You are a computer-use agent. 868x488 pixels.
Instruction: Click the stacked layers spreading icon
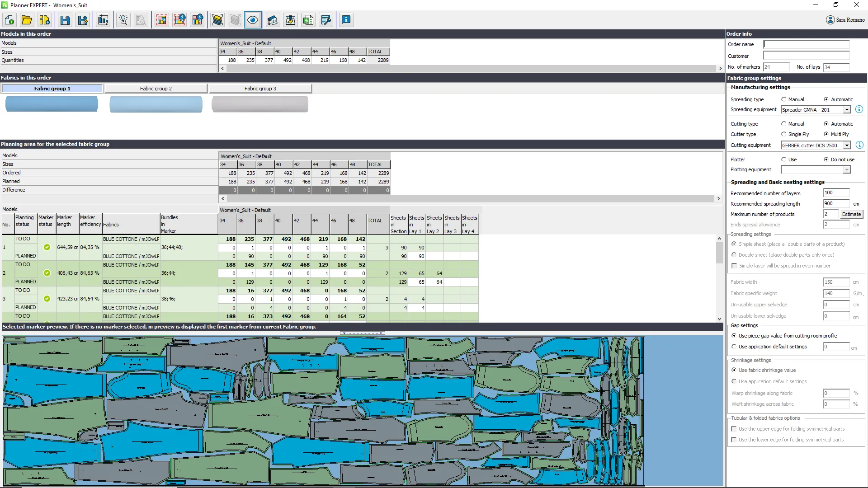click(217, 20)
